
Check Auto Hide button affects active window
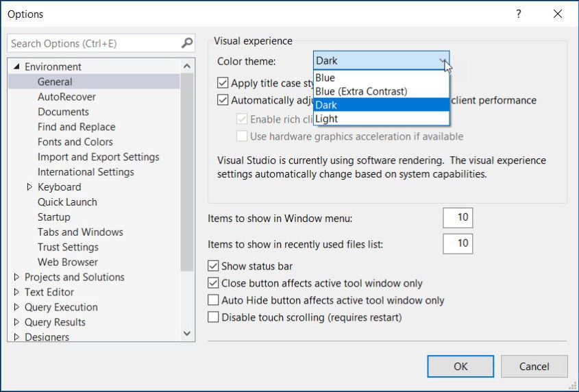point(213,300)
